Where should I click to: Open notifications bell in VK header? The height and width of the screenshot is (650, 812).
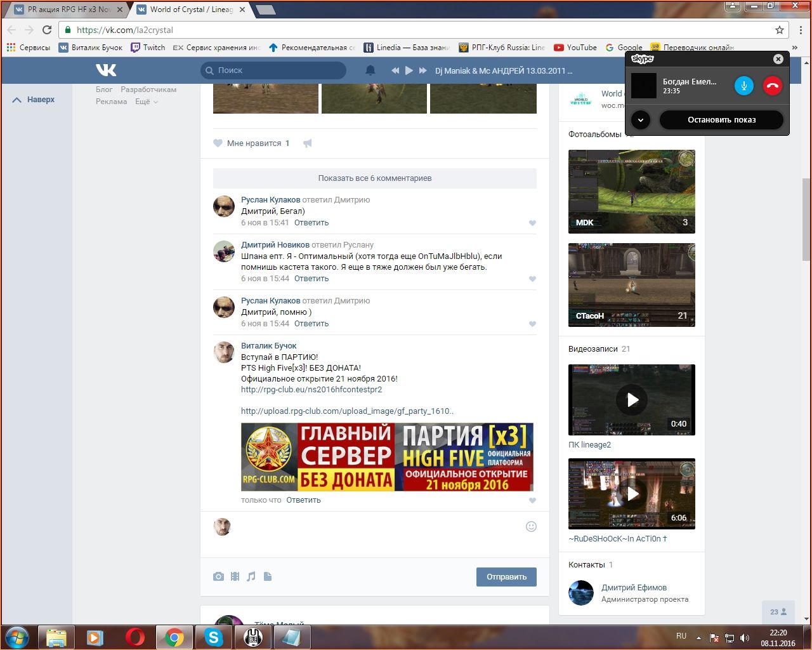370,70
